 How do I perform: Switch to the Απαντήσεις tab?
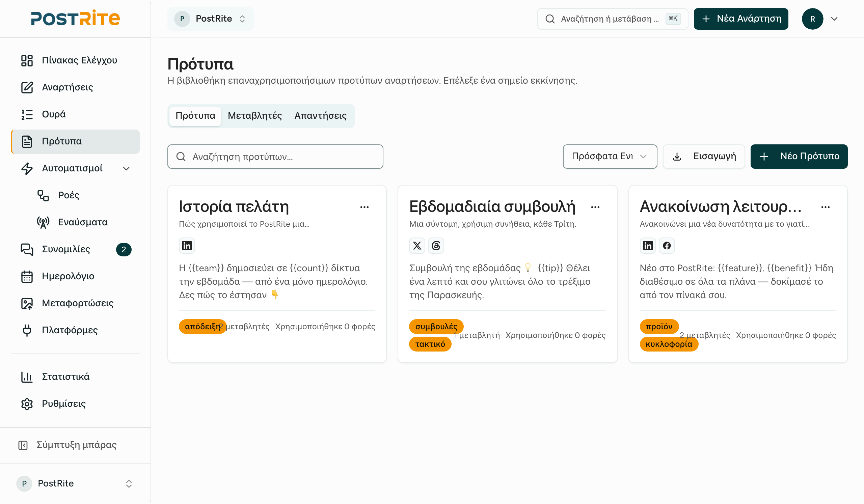coord(320,116)
